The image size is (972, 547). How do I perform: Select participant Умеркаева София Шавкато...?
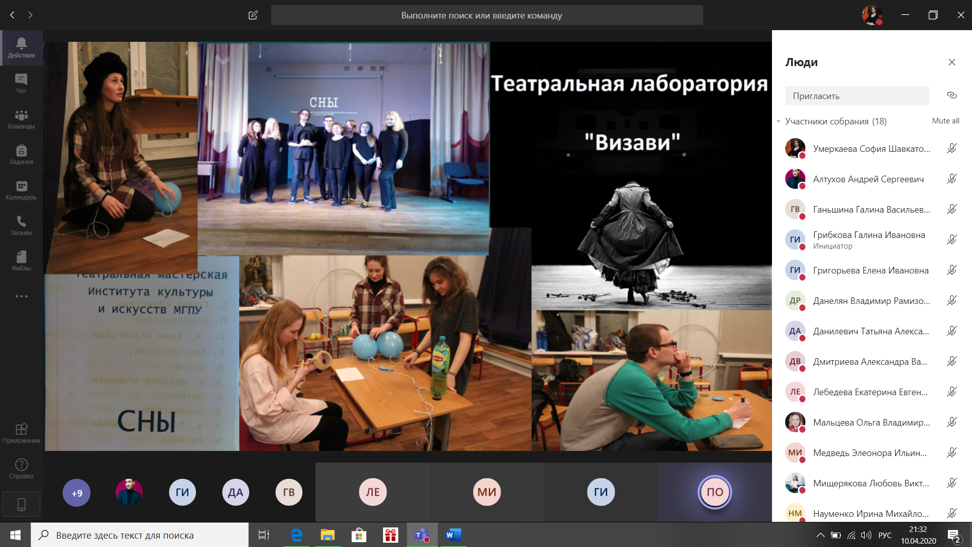tap(872, 148)
